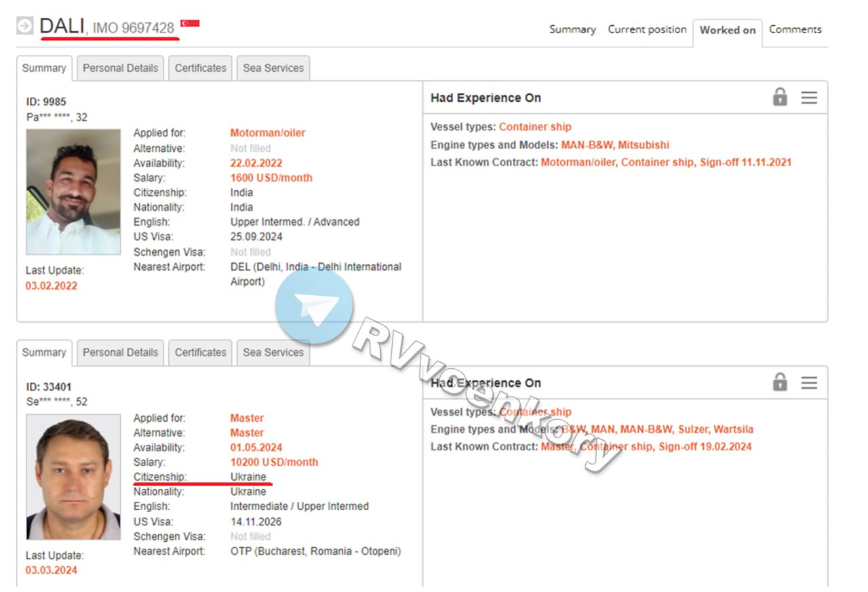Click the blue Telegram paper-plane icon
The height and width of the screenshot is (592, 868).
pos(314,307)
